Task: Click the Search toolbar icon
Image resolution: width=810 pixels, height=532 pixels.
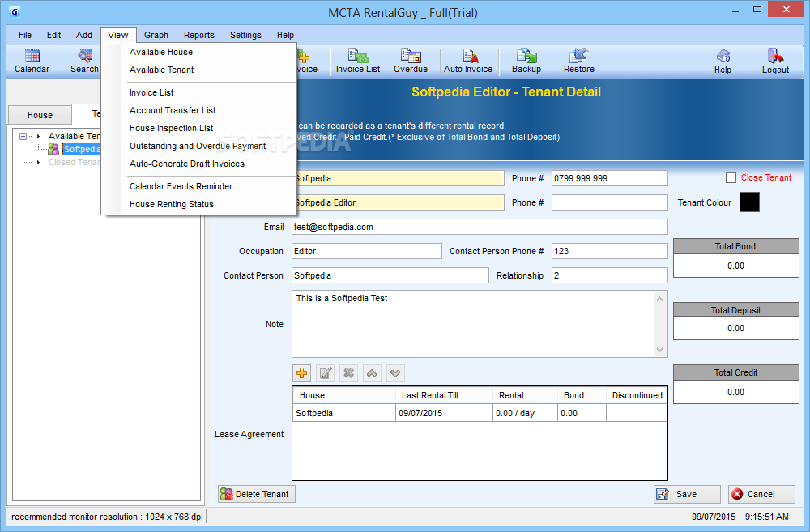Action: [85, 61]
